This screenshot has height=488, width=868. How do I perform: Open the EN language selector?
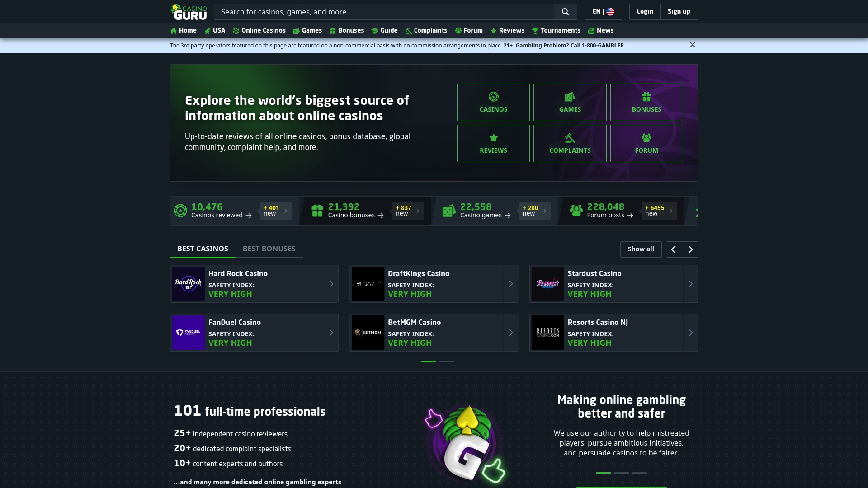[603, 11]
